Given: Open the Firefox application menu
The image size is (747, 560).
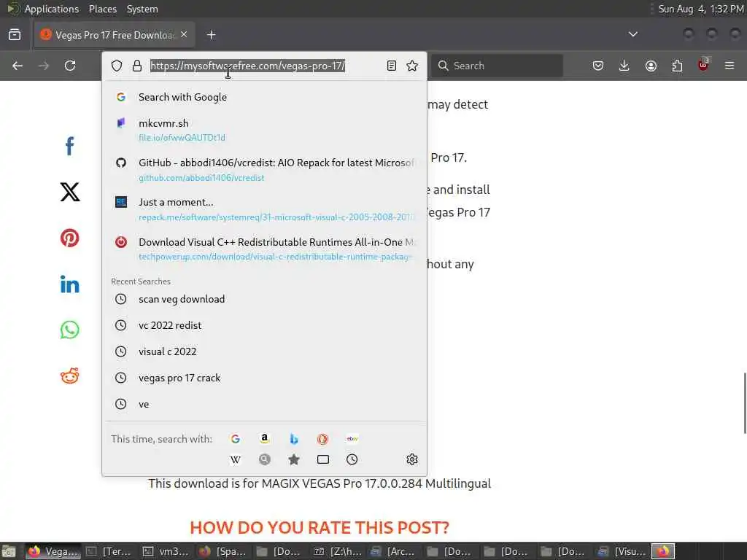Looking at the screenshot, I should point(729,66).
